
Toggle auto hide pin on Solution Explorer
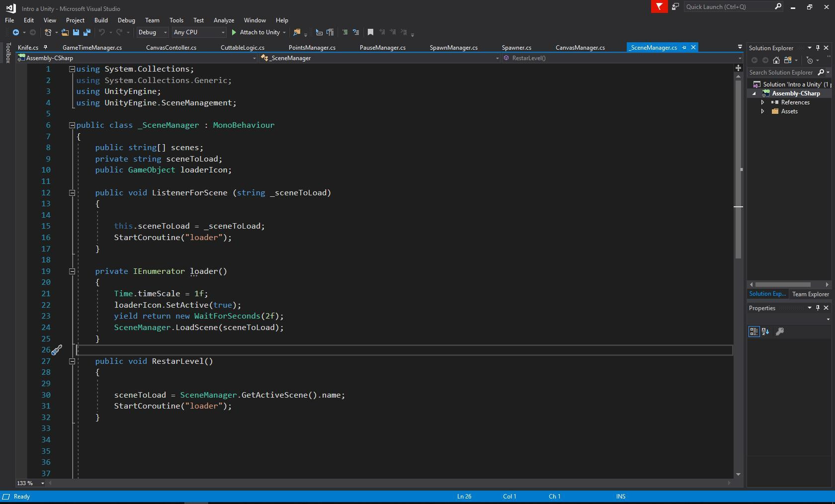point(818,48)
